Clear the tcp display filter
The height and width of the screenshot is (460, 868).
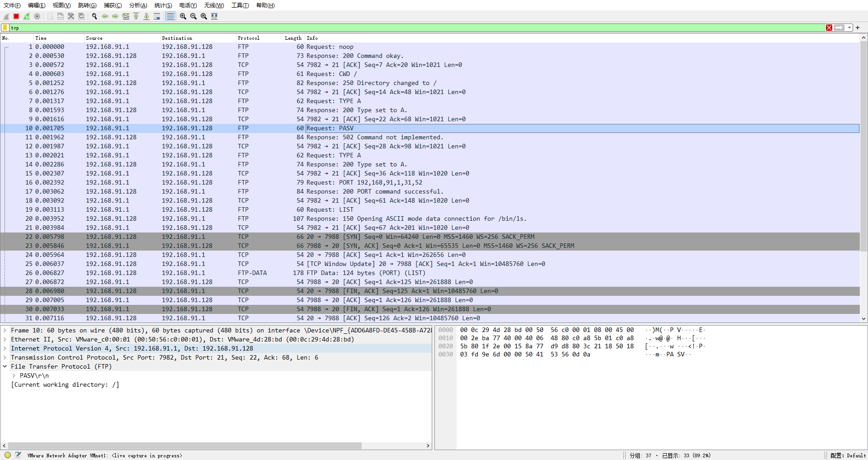click(x=829, y=28)
